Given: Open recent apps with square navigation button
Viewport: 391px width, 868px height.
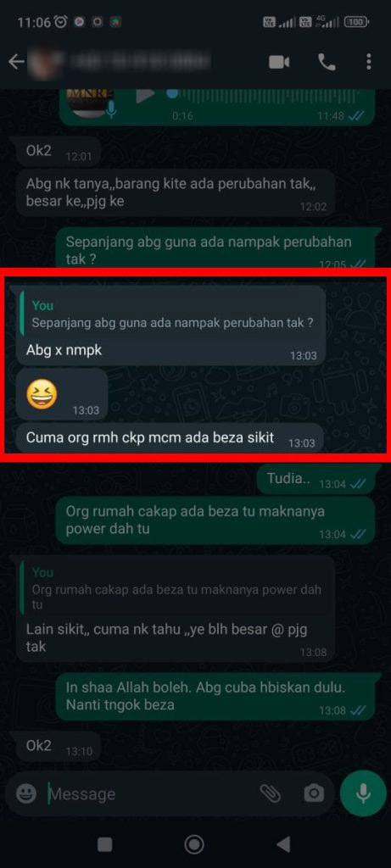Looking at the screenshot, I should tap(104, 844).
